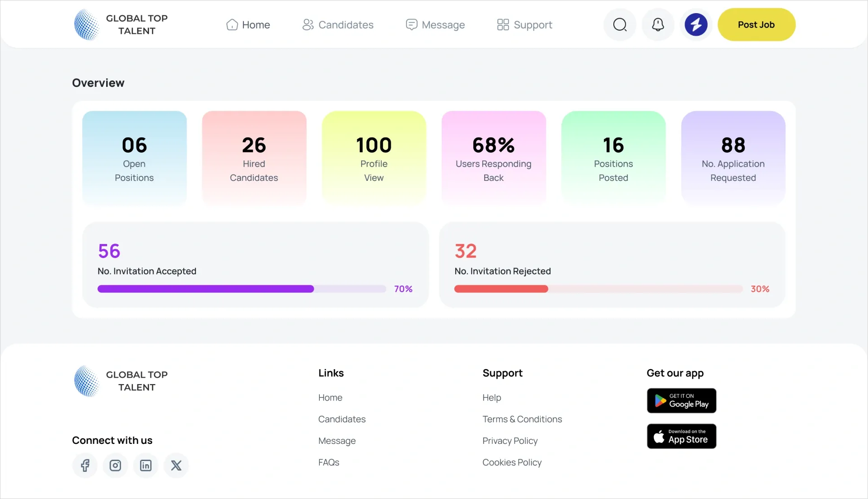Open Instagram from Connect with us
Image resolution: width=868 pixels, height=499 pixels.
(x=115, y=465)
